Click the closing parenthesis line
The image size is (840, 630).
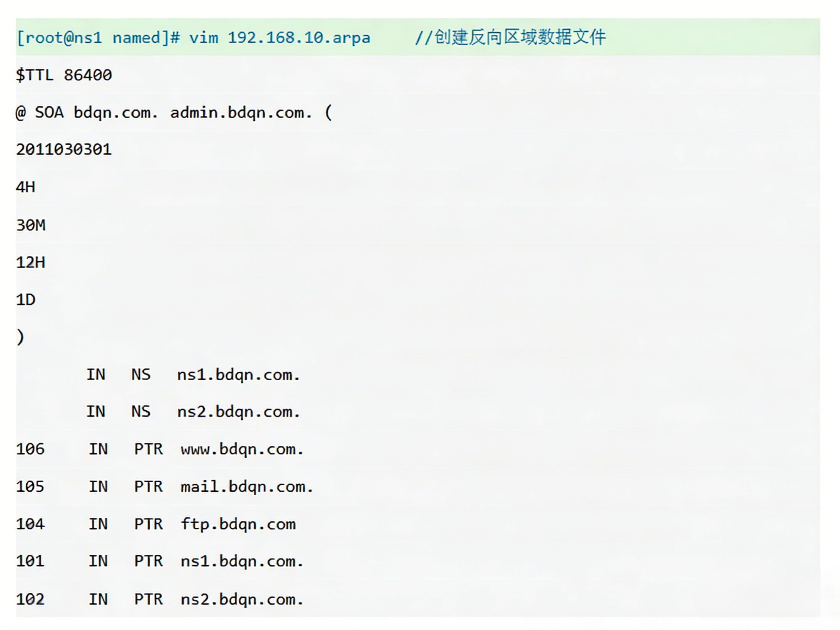coord(21,337)
